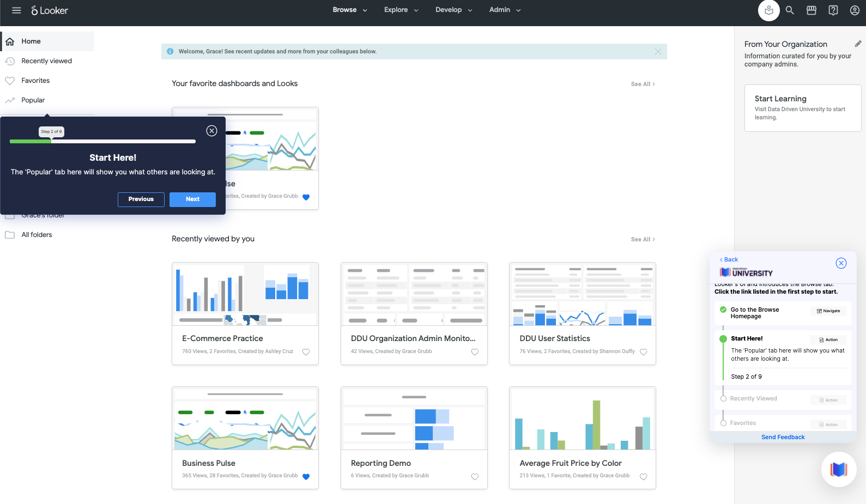Click the Home house icon in sidebar

tap(10, 41)
